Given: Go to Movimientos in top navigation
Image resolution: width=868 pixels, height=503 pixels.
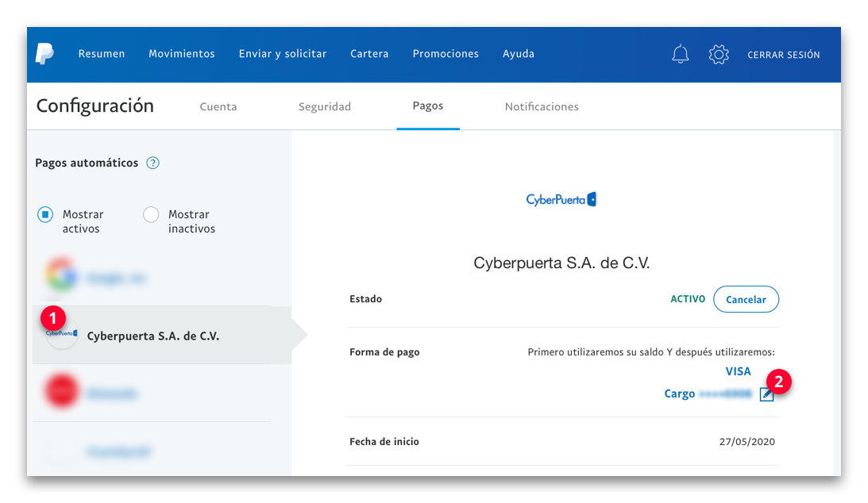Looking at the screenshot, I should click(x=182, y=54).
